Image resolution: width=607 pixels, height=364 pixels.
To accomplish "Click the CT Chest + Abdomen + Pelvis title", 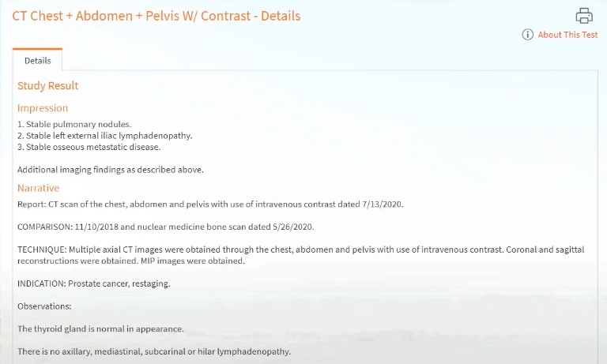I will [156, 16].
